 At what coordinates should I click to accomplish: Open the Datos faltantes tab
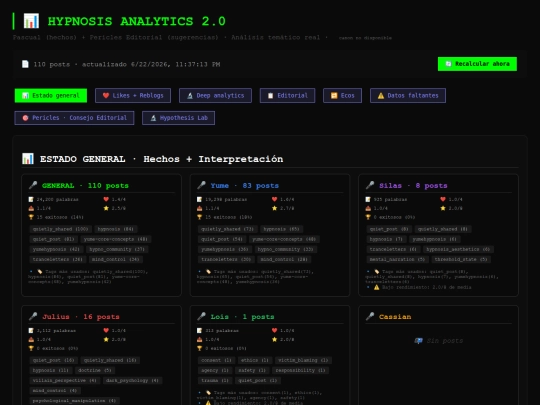(x=408, y=95)
